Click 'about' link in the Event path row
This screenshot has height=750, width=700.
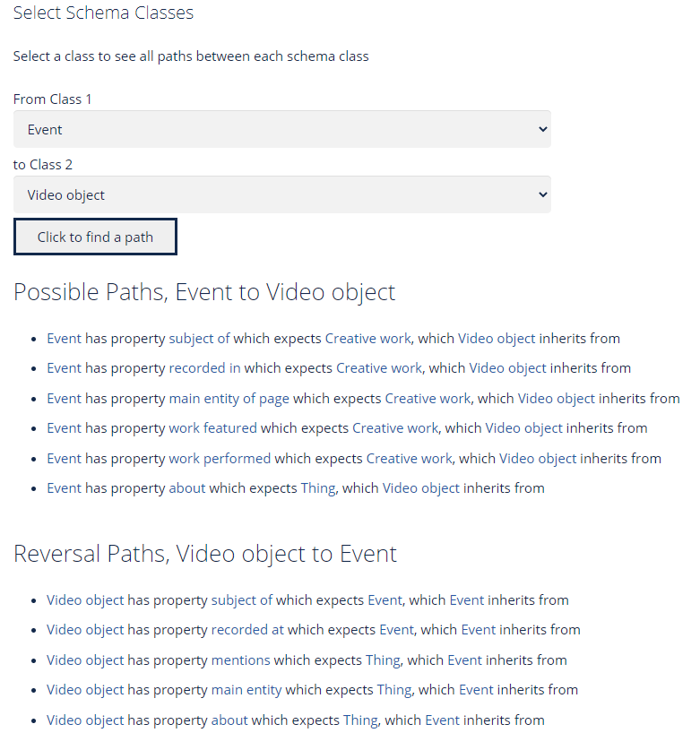tap(187, 488)
